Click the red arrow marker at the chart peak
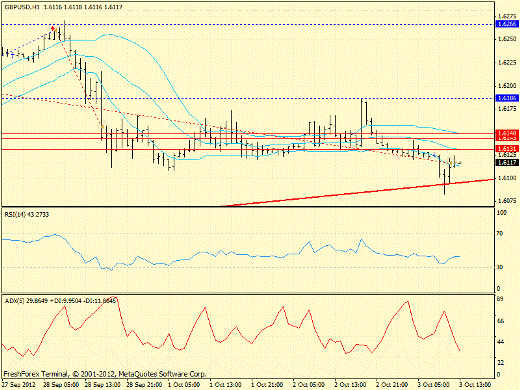Image resolution: width=520 pixels, height=390 pixels. (53, 29)
